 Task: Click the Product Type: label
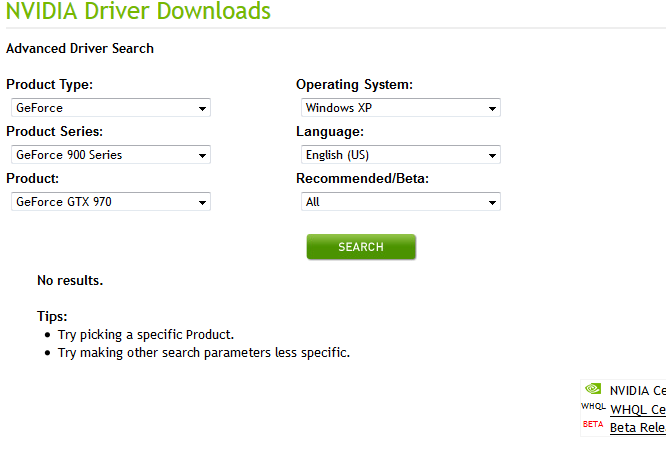pos(49,85)
